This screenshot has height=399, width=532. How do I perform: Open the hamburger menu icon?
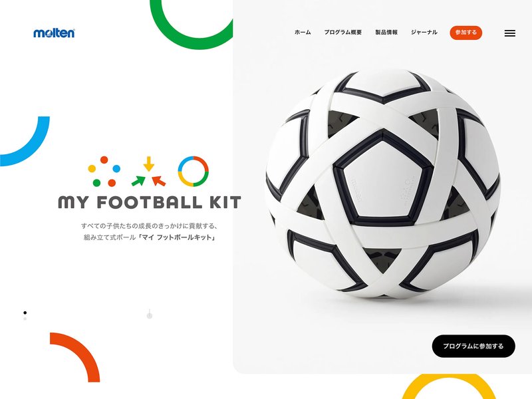509,33
